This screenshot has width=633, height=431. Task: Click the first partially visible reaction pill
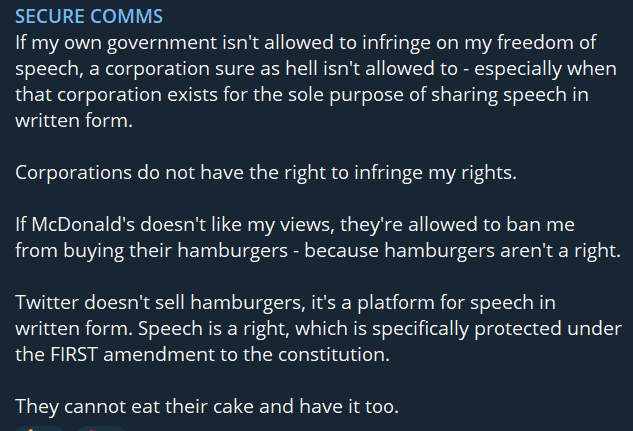[x=38, y=427]
